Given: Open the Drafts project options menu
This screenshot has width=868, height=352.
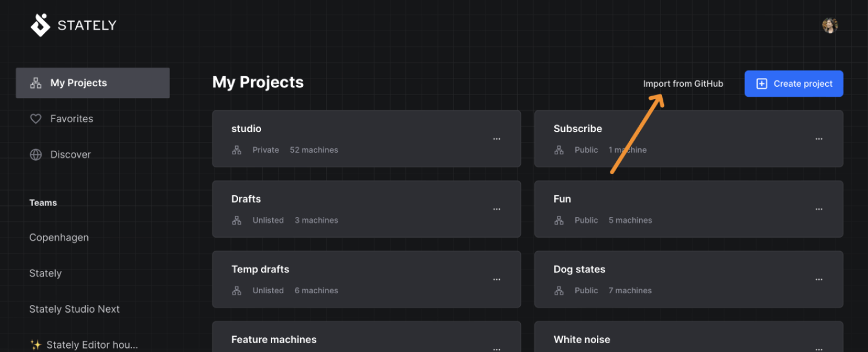Looking at the screenshot, I should pos(497,209).
